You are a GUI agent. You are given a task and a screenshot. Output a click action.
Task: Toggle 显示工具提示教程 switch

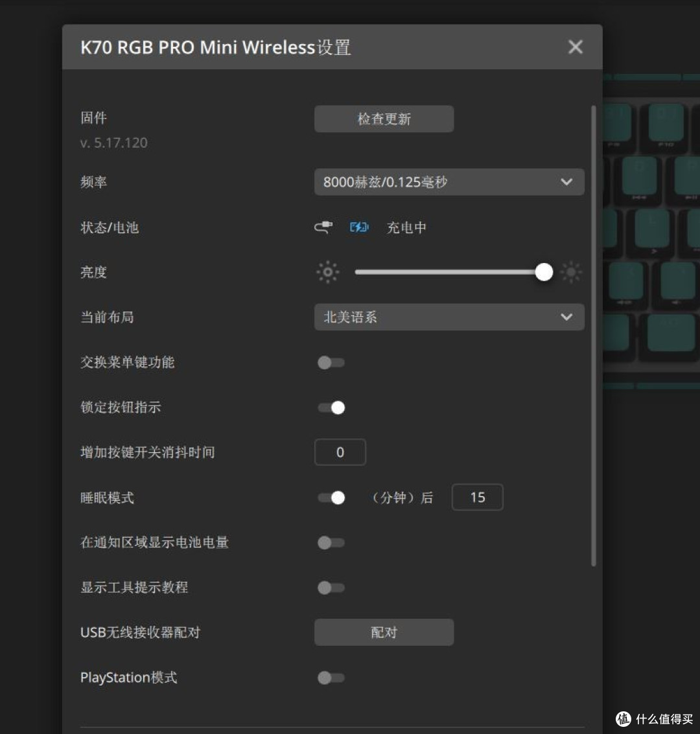coord(331,588)
